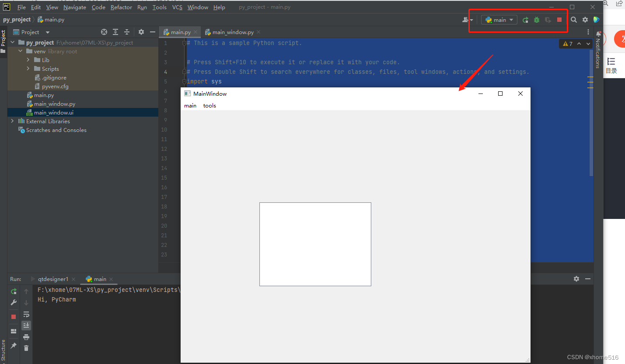
Task: Open Run panel settings gear
Action: coord(576,279)
